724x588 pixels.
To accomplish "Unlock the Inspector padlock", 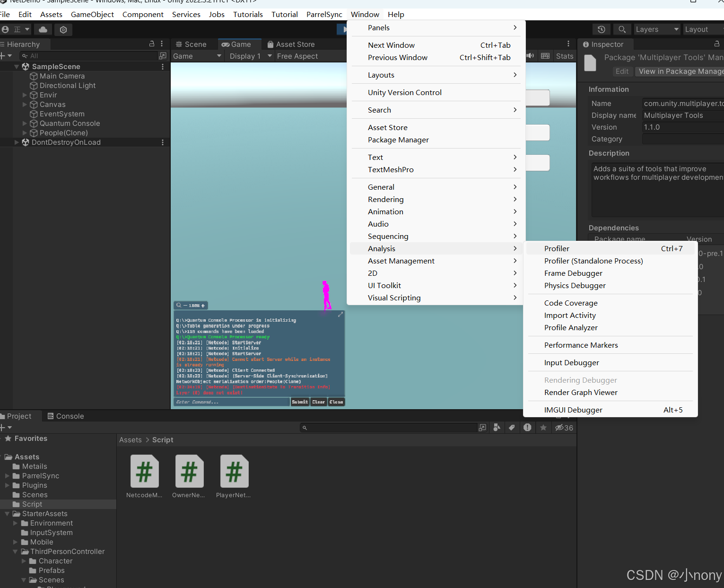I will pyautogui.click(x=717, y=44).
